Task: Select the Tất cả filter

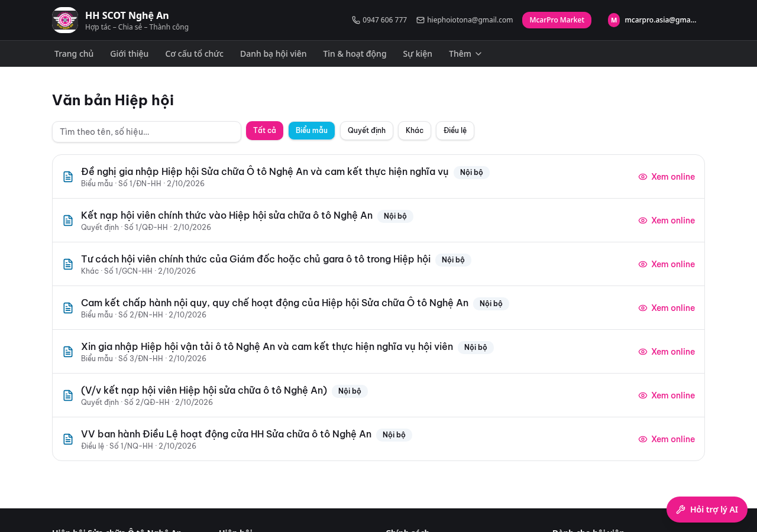Action: pos(264,131)
